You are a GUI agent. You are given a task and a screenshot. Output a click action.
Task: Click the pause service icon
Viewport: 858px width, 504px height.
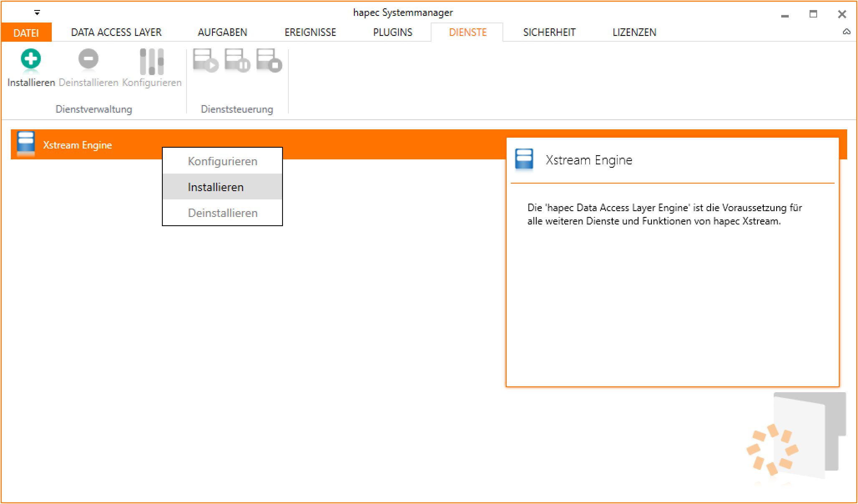237,61
